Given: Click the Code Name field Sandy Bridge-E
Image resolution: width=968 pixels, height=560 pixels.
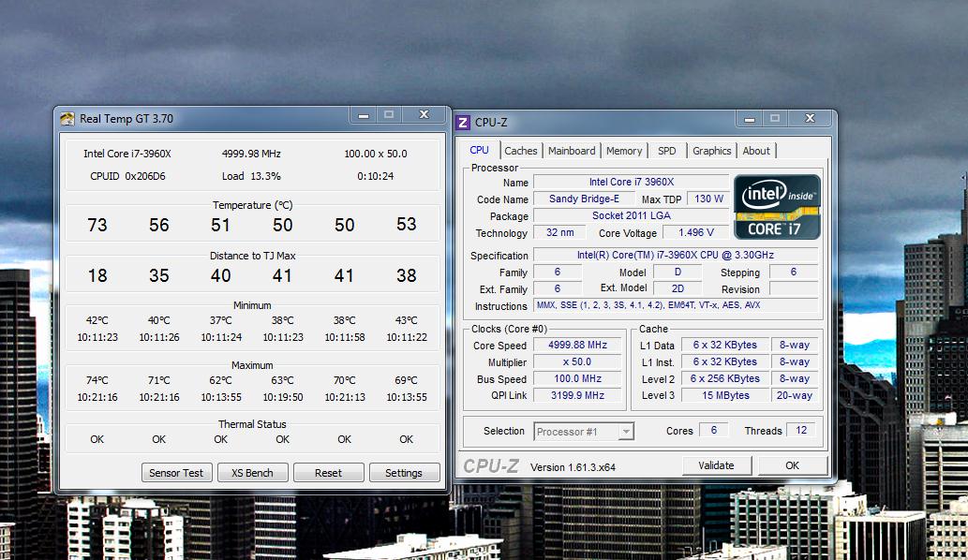Looking at the screenshot, I should pos(584,199).
